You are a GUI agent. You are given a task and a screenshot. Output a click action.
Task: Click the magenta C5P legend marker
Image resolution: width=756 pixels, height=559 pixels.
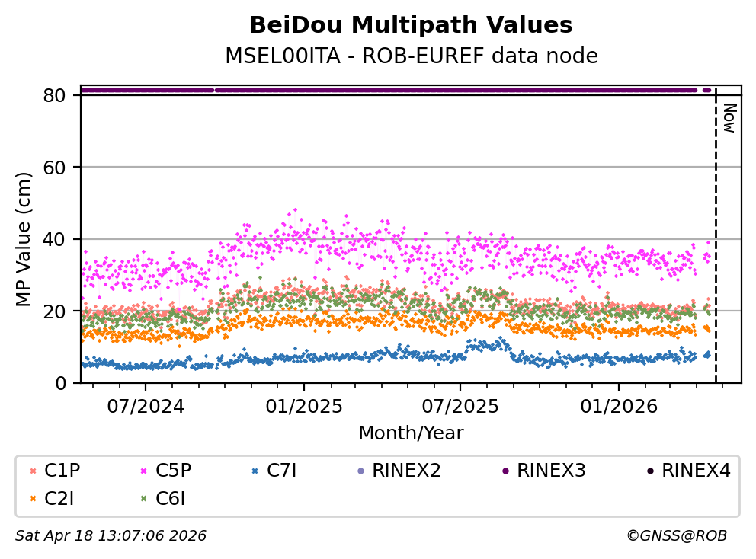pyautogui.click(x=143, y=471)
